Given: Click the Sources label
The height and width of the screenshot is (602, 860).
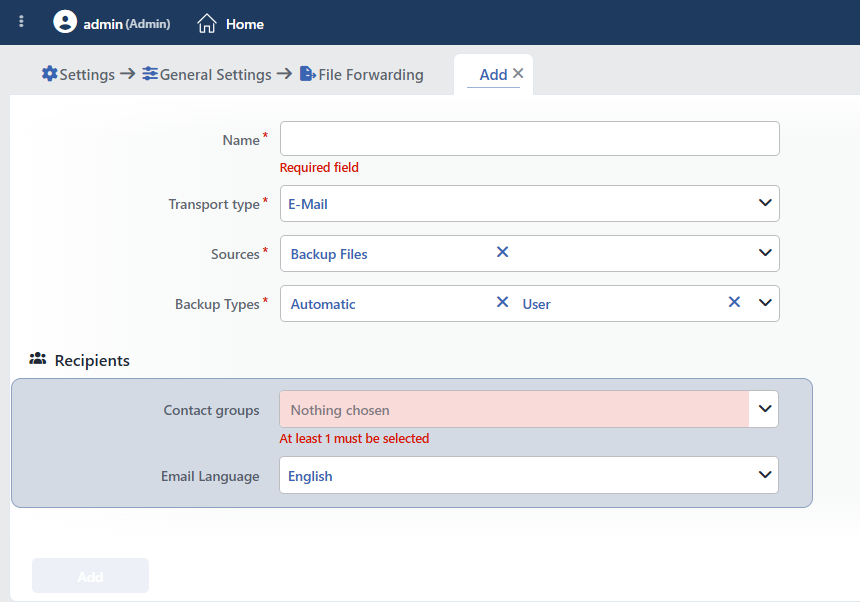Looking at the screenshot, I should (235, 254).
